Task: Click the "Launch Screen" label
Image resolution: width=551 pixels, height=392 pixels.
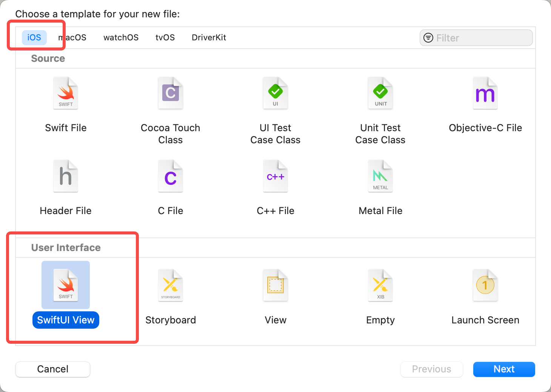Action: pos(485,320)
